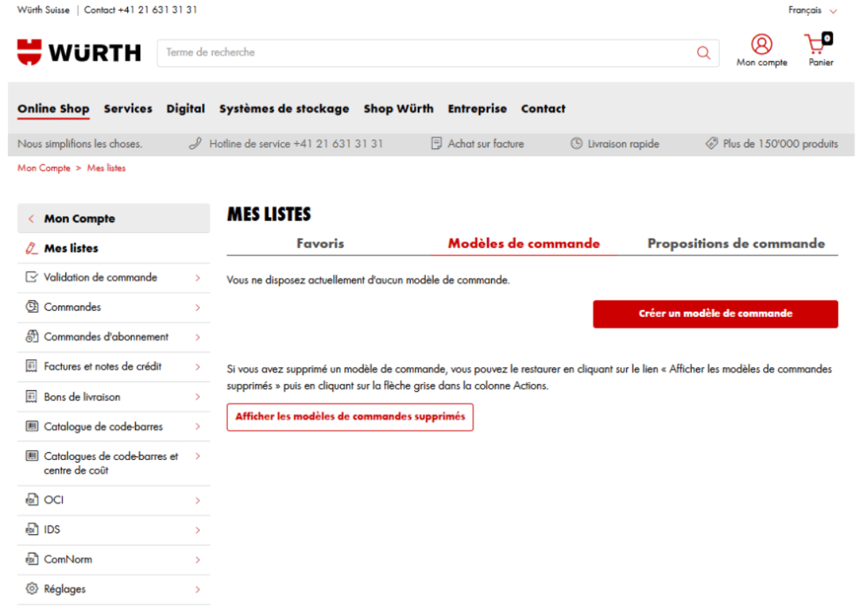The image size is (863, 616).
Task: Click the Mes listes pencil icon
Action: tap(31, 248)
